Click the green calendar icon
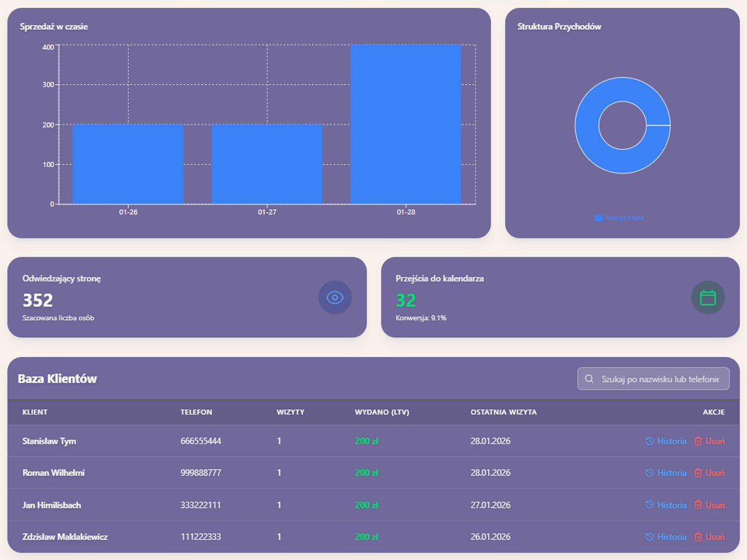 coord(708,297)
